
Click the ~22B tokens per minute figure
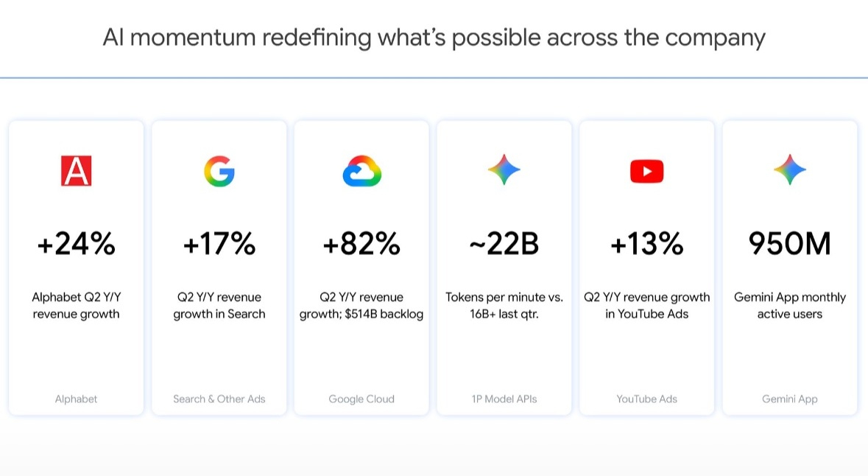click(x=504, y=243)
